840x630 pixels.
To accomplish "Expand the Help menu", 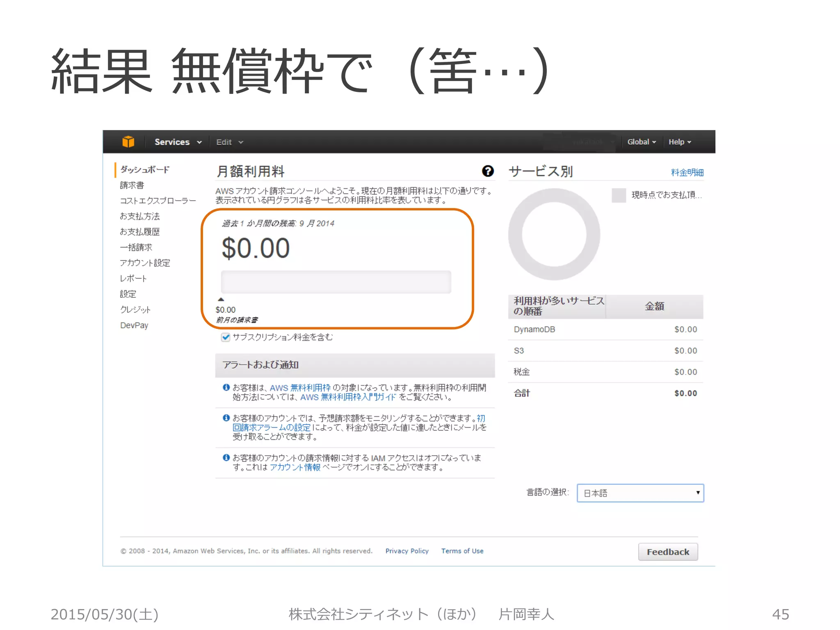I will 680,142.
